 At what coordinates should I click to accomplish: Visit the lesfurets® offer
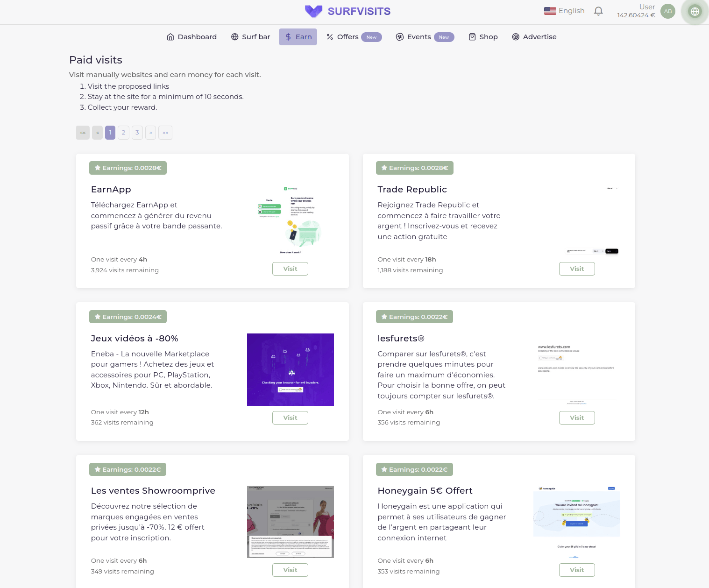(577, 418)
